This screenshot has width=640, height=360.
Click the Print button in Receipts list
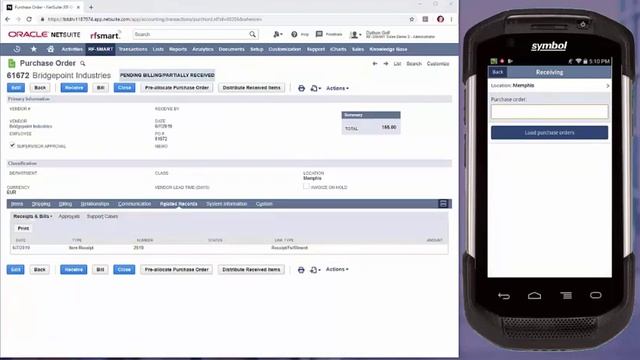click(23, 228)
